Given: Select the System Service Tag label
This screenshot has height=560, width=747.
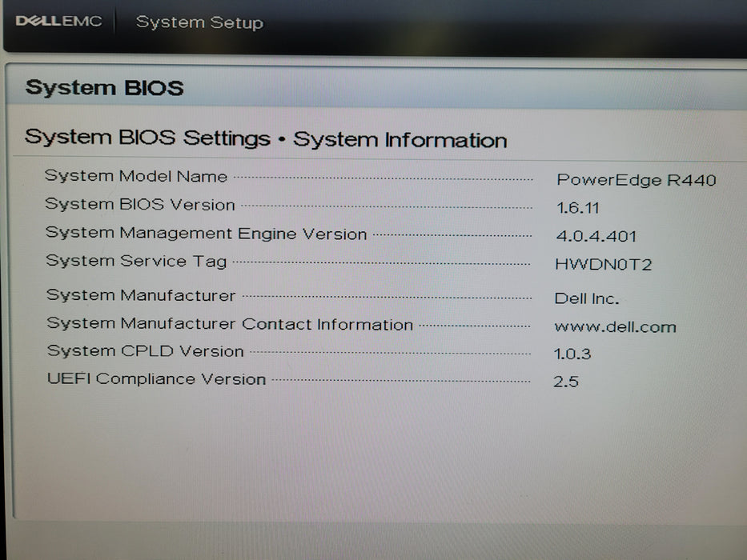Looking at the screenshot, I should click(x=136, y=261).
